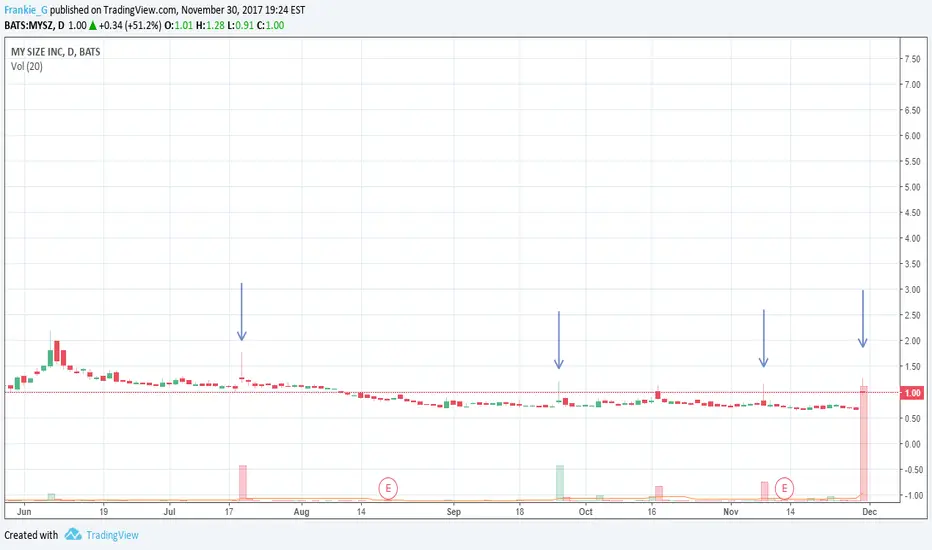Image resolution: width=932 pixels, height=550 pixels.
Task: Click the 3.00 price axis label
Action: (x=912, y=290)
